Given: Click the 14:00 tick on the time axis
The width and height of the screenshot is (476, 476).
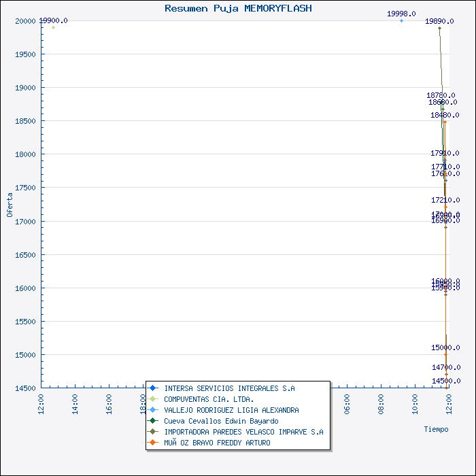Looking at the screenshot, I should [x=75, y=403].
